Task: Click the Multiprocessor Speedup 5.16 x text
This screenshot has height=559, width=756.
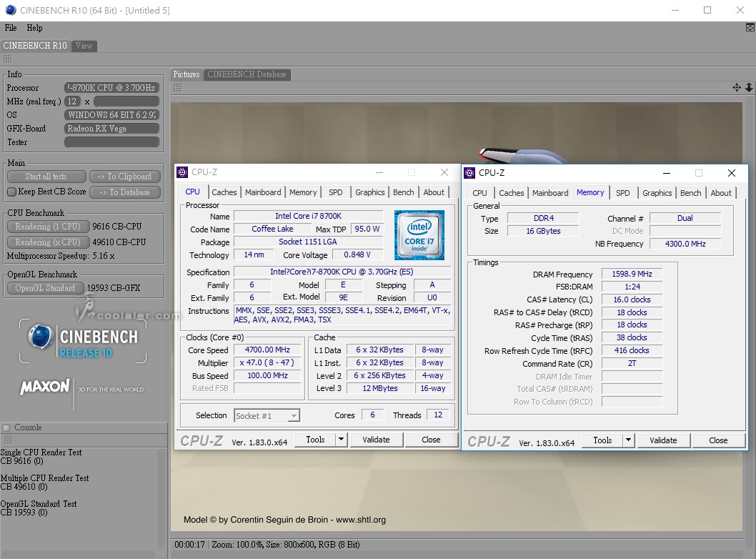Action: coord(61,256)
